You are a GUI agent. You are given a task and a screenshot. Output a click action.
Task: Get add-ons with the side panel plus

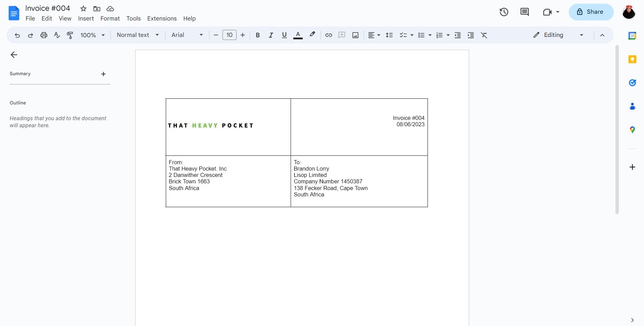click(632, 167)
